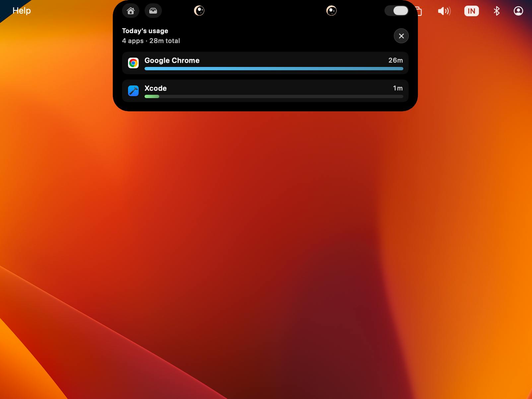This screenshot has height=399, width=532.
Task: Click the left moon-eye icon
Action: point(199,11)
